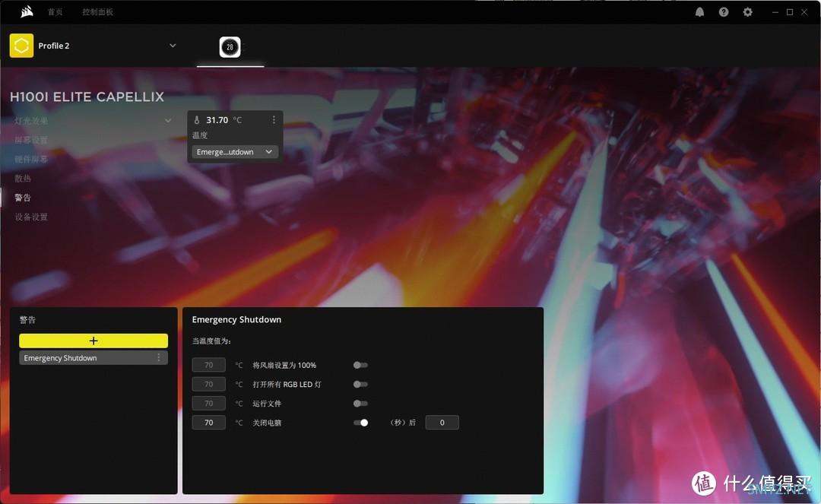Expand the Profile 2 dropdown chevron

click(x=173, y=46)
